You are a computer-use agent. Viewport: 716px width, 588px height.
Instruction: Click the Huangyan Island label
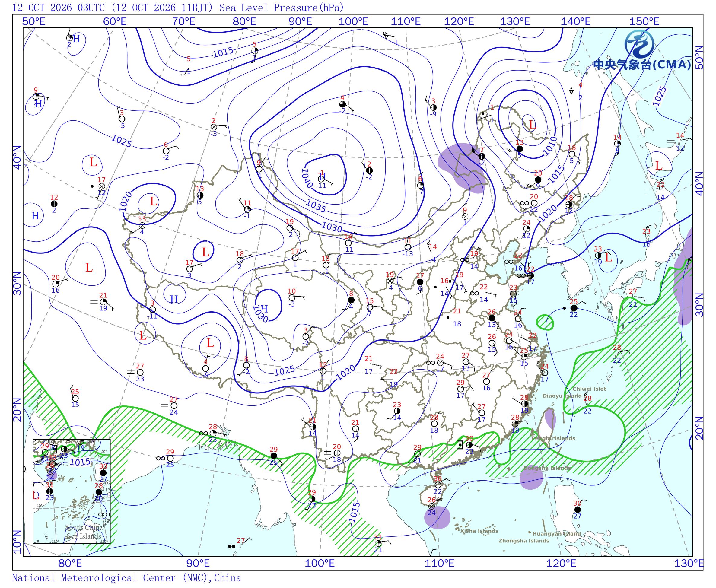(556, 534)
